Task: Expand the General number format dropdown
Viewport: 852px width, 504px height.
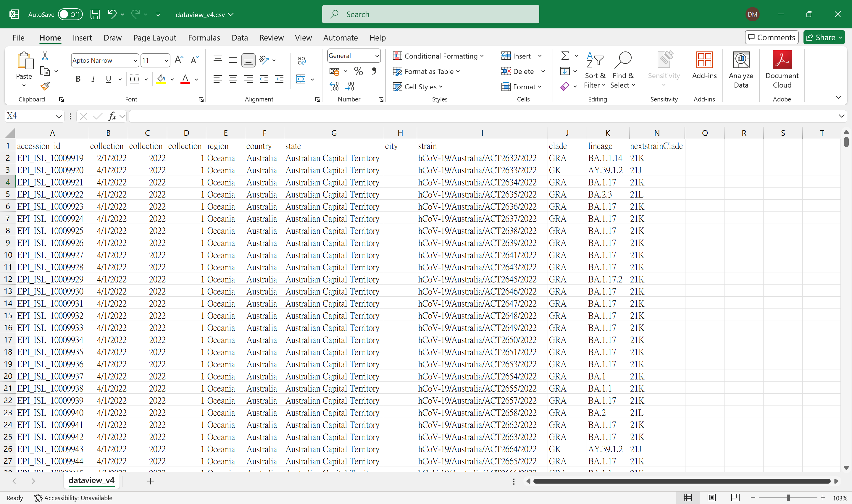Action: tap(377, 56)
